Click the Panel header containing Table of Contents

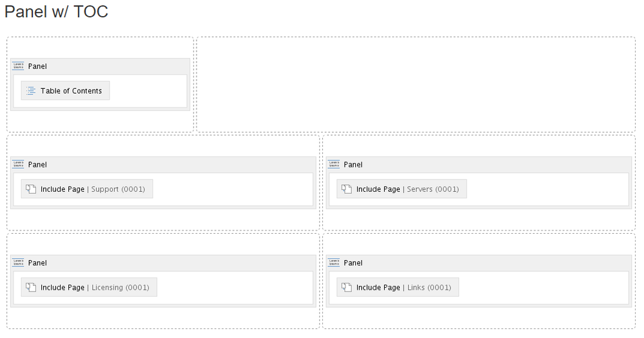[x=100, y=66]
